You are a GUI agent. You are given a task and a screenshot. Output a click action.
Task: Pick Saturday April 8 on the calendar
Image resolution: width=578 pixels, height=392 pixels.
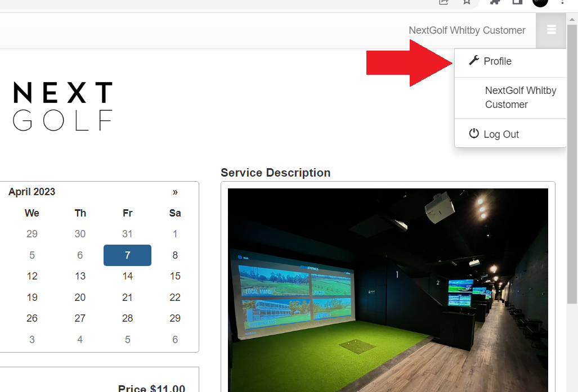[x=175, y=255]
